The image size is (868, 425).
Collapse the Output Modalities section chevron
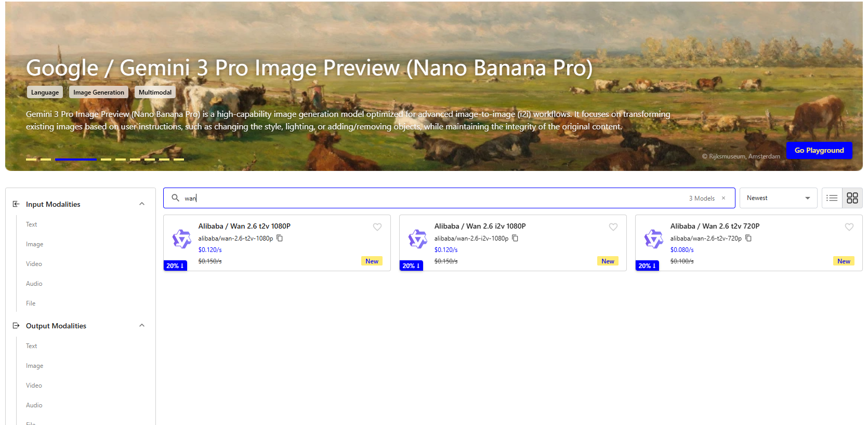[x=142, y=325]
